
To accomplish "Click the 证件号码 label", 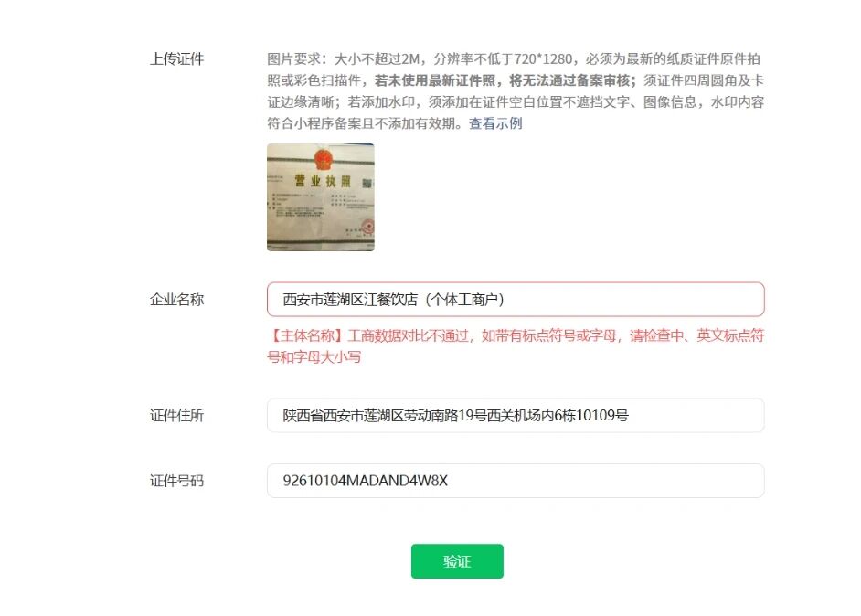I will [176, 481].
